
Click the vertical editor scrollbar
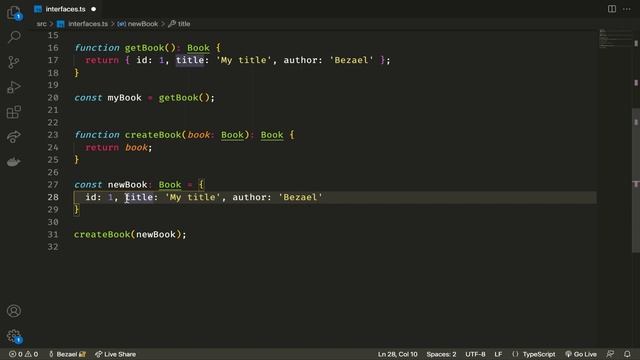pos(636,181)
